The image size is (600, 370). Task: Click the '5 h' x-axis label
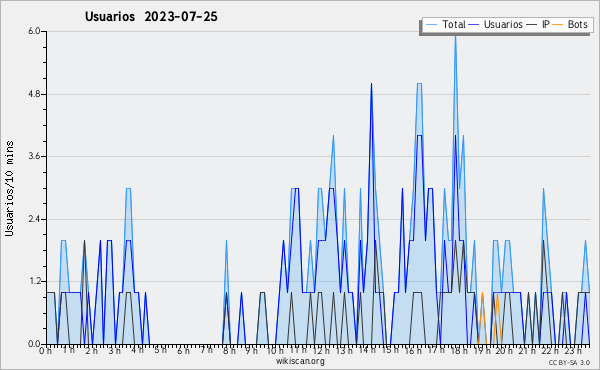click(x=160, y=350)
